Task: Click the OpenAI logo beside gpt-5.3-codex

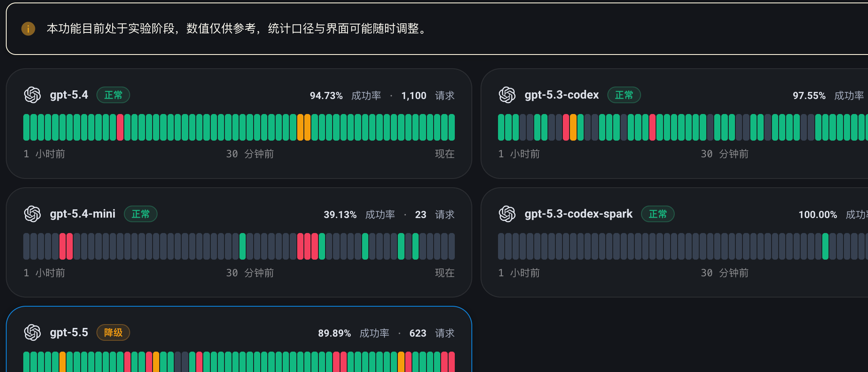Action: 507,95
